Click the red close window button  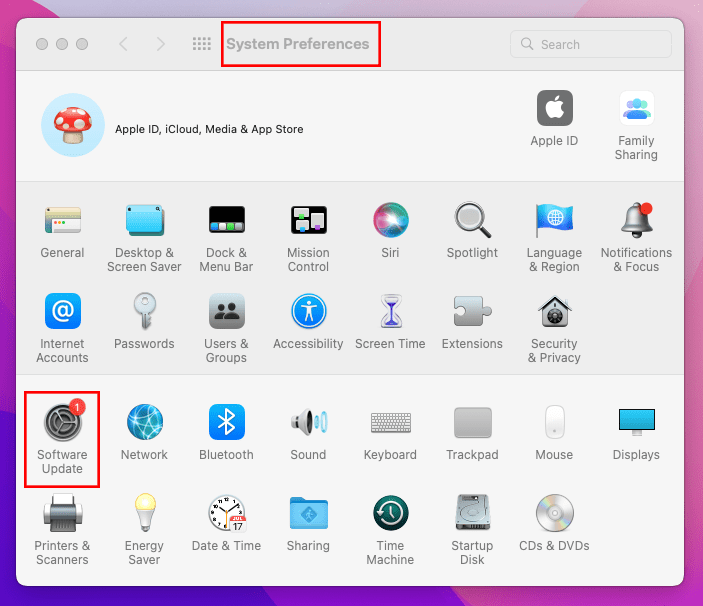pos(42,44)
